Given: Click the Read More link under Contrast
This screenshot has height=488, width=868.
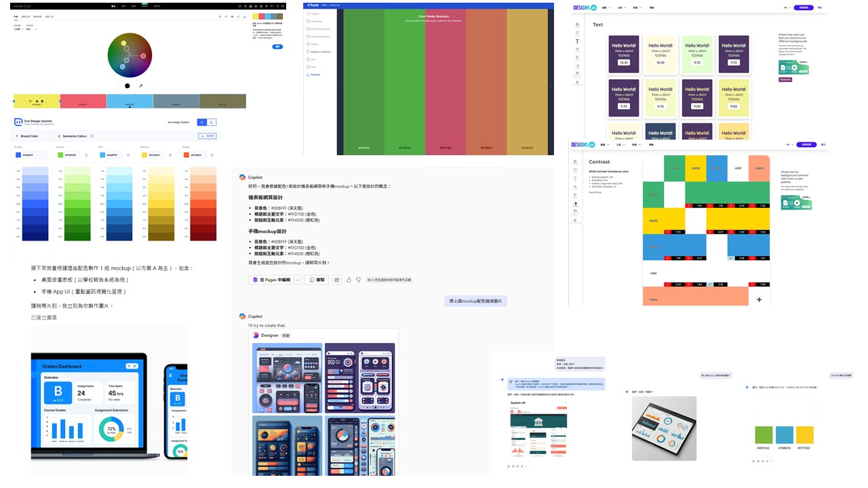Looking at the screenshot, I should pos(595,192).
